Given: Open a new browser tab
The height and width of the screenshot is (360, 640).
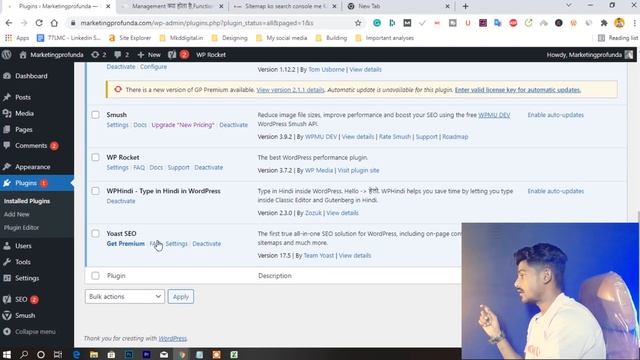Looking at the screenshot, I should [x=465, y=6].
